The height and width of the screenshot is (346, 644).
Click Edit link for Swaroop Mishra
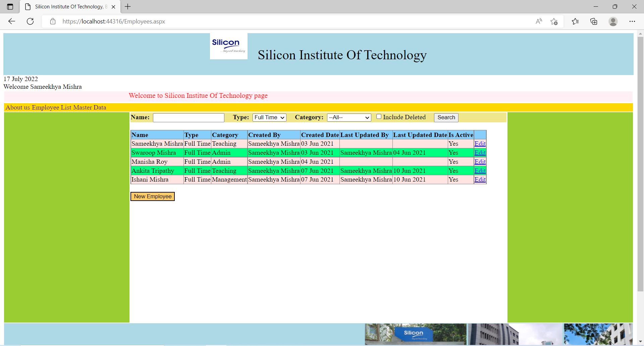[x=480, y=152]
